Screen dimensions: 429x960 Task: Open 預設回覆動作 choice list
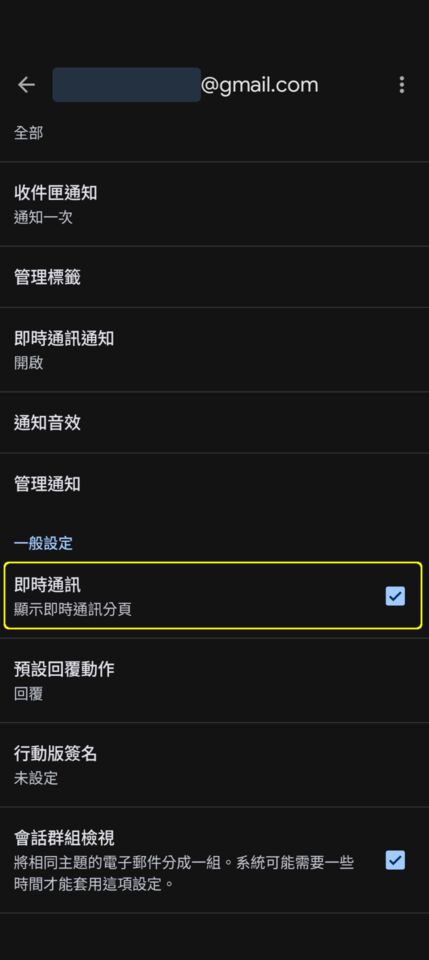214,680
